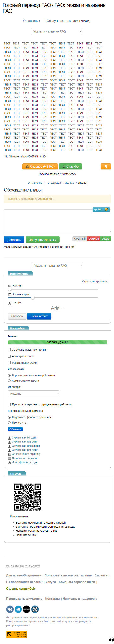Screen dimensions: 114x644
Task: Insert emoji using the smiley icon
Action: pyautogui.click(x=106, y=209)
